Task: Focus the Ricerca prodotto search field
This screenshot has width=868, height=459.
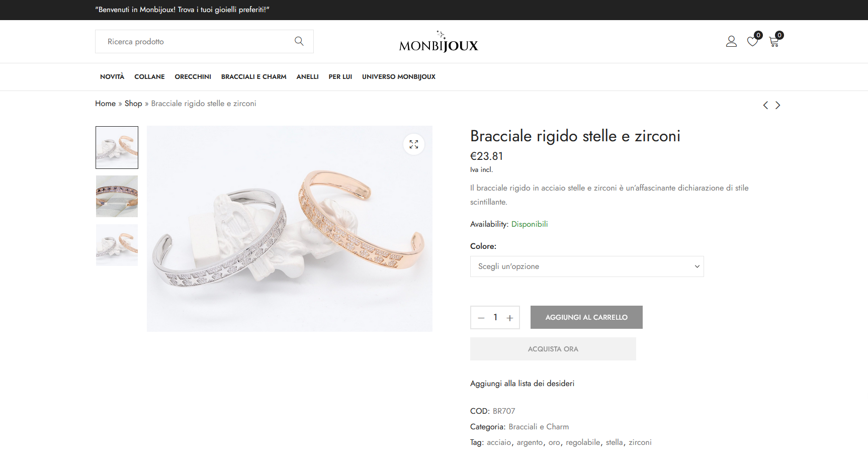Action: click(x=196, y=42)
